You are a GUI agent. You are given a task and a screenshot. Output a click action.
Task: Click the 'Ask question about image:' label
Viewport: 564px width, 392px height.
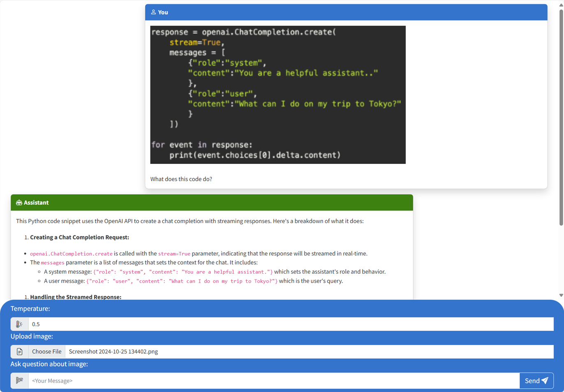(x=49, y=364)
